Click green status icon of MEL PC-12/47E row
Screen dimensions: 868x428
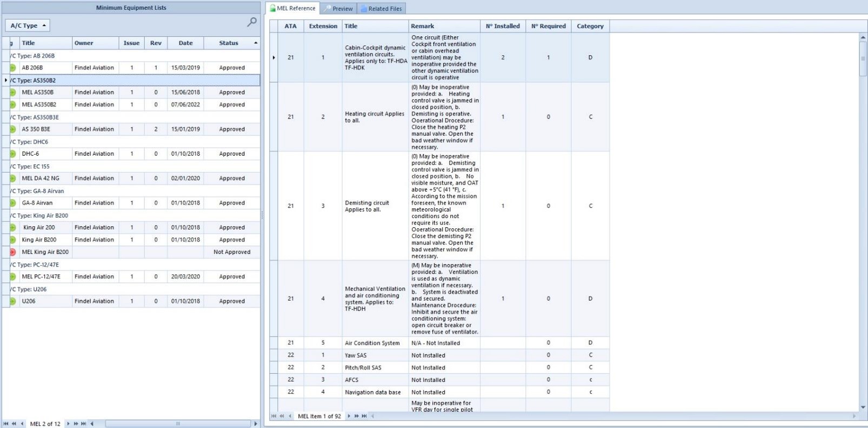tap(12, 276)
